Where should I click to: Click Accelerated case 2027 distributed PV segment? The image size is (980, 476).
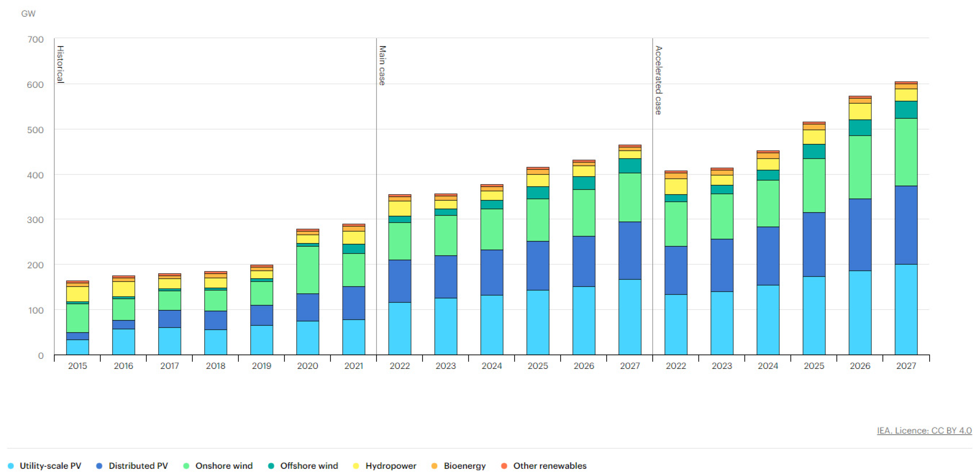906,225
